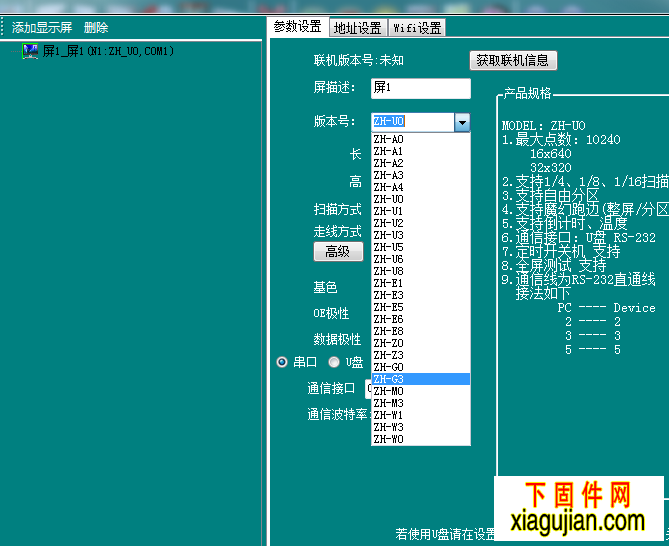Image resolution: width=669 pixels, height=546 pixels.
Task: Select ZH-E3 in the version list
Action: pos(421,295)
